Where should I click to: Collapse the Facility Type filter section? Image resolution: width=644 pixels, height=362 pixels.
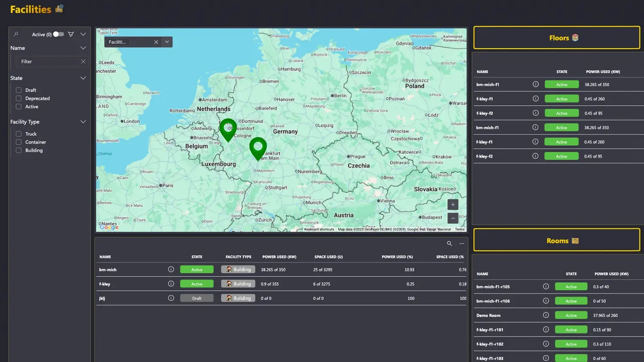(x=83, y=122)
